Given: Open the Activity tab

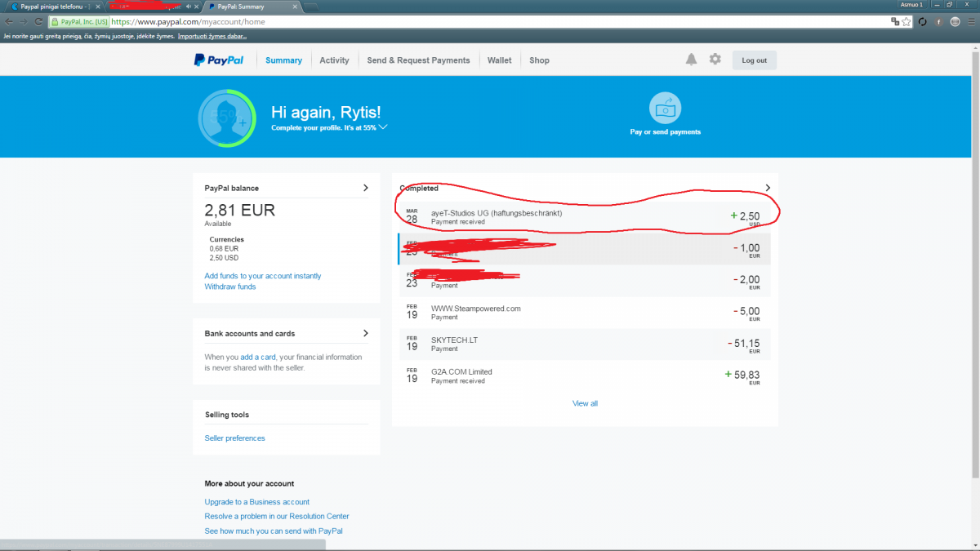Looking at the screenshot, I should tap(334, 60).
